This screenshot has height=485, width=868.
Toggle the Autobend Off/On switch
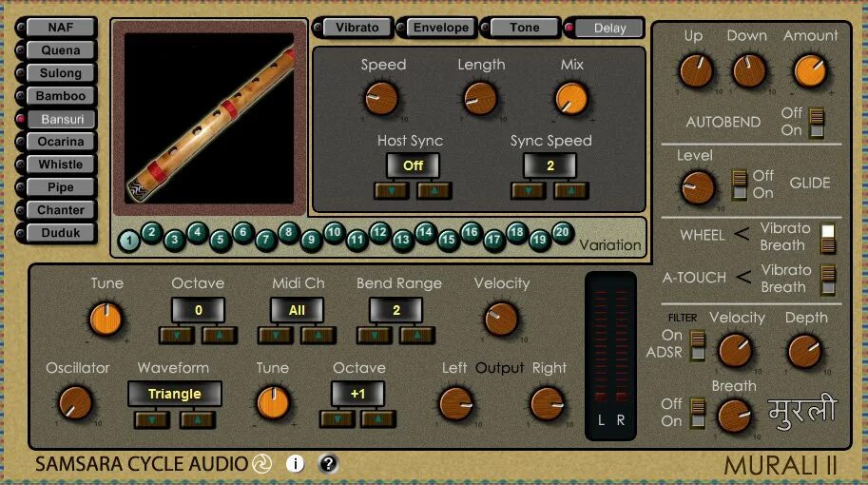tap(817, 123)
